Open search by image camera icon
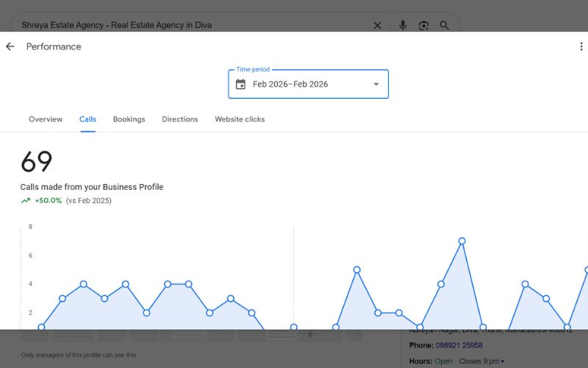Screen dimensions: 588x368 click(x=423, y=25)
